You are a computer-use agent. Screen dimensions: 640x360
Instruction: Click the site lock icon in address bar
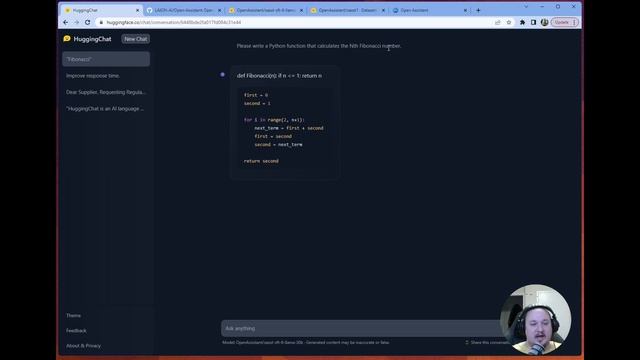pyautogui.click(x=101, y=22)
